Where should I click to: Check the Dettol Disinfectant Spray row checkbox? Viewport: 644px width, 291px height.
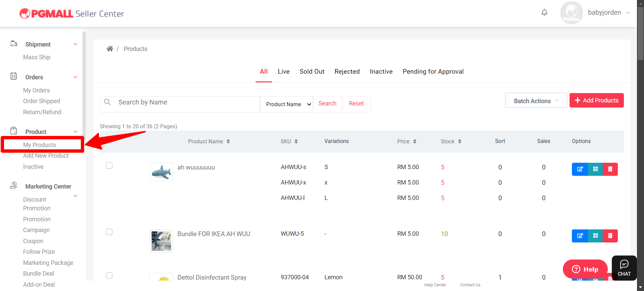pos(109,276)
